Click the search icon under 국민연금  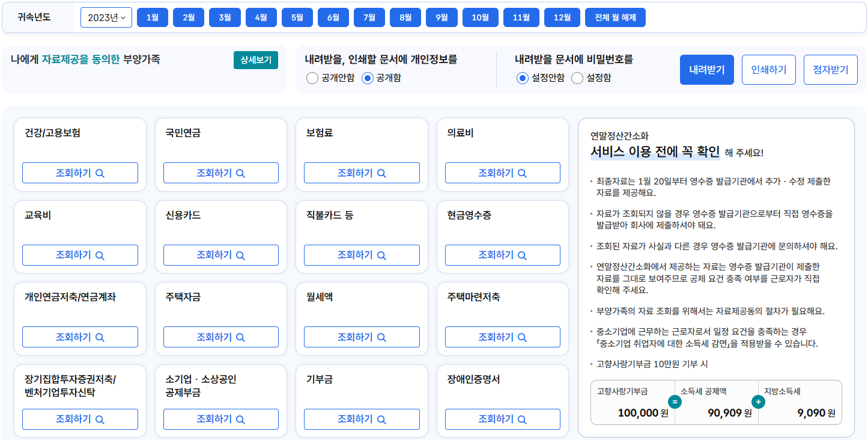click(x=240, y=173)
